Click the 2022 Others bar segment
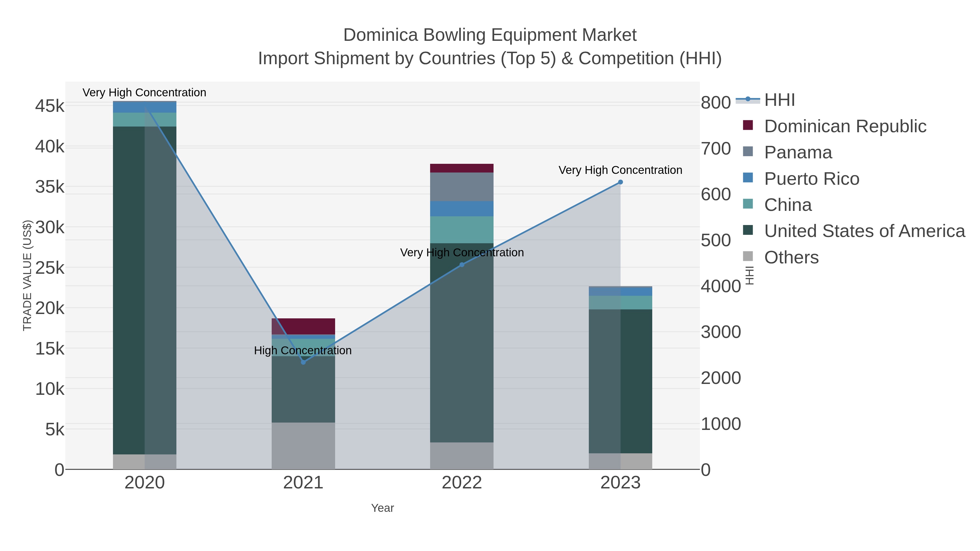 point(462,455)
